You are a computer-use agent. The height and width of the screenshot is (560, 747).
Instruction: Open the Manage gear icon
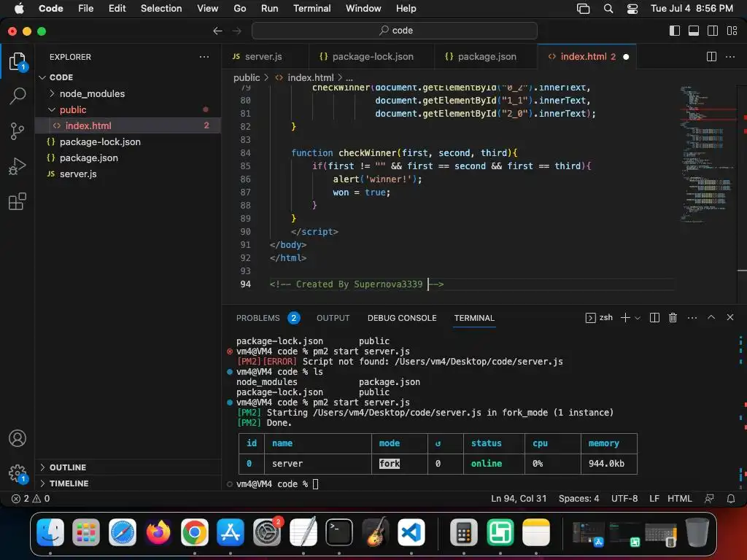[x=18, y=473]
